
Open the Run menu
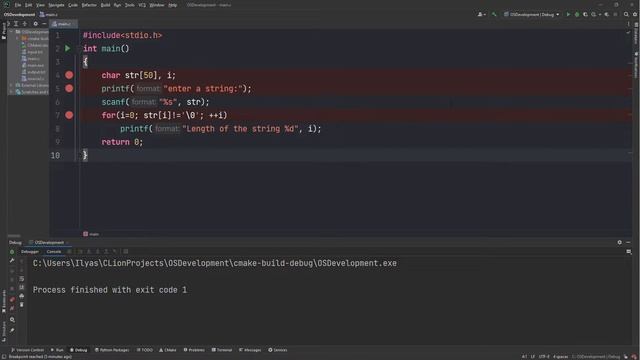117,5
